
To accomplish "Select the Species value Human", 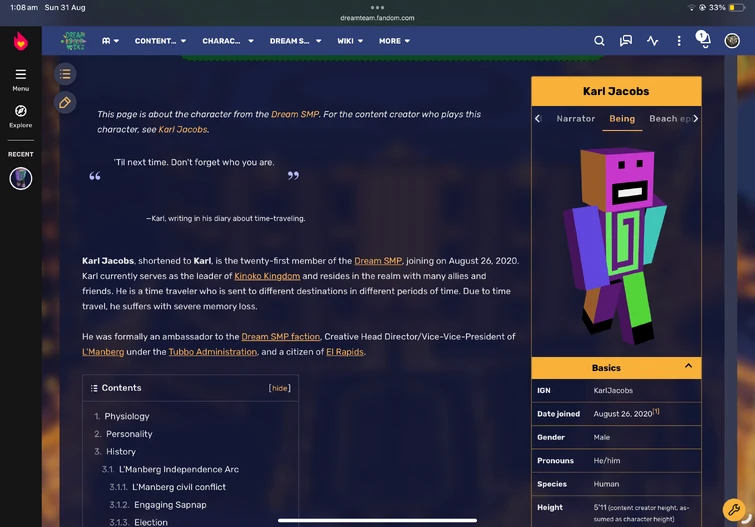I will [606, 484].
